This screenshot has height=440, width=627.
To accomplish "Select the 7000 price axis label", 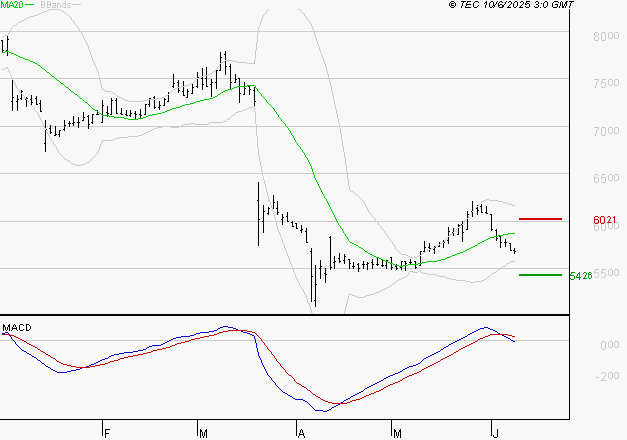I will [x=606, y=131].
